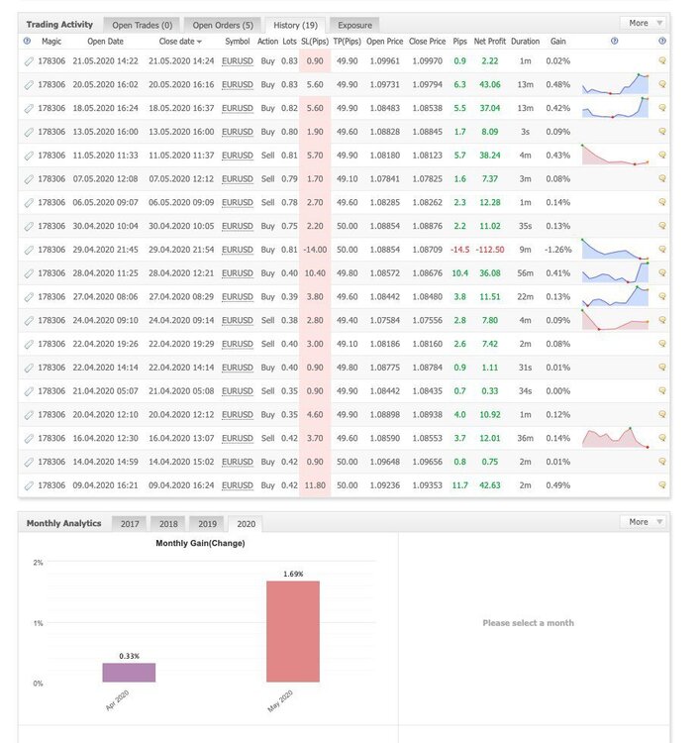Open EURUSD link in 21.05.2020 14:22 row
700x743 pixels.
point(238,61)
